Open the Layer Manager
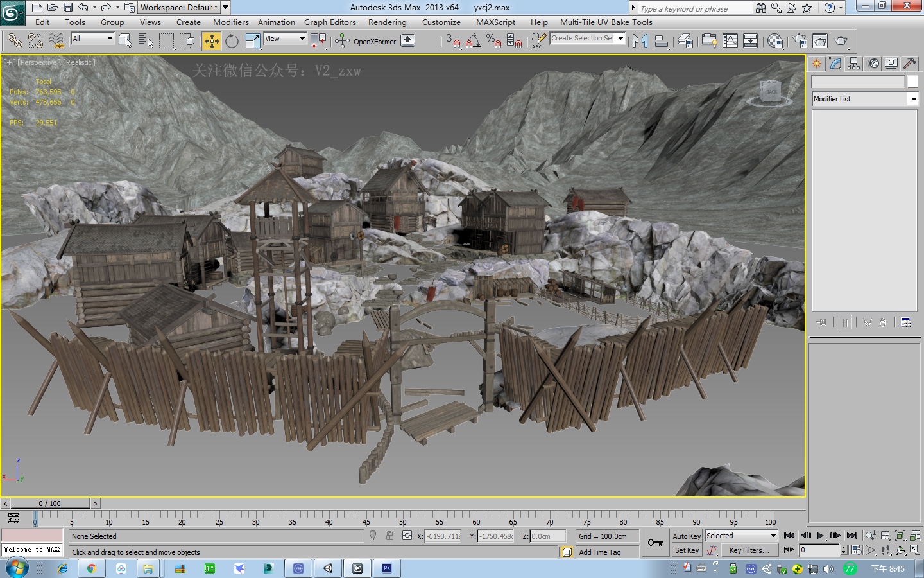924x578 pixels. click(x=685, y=41)
